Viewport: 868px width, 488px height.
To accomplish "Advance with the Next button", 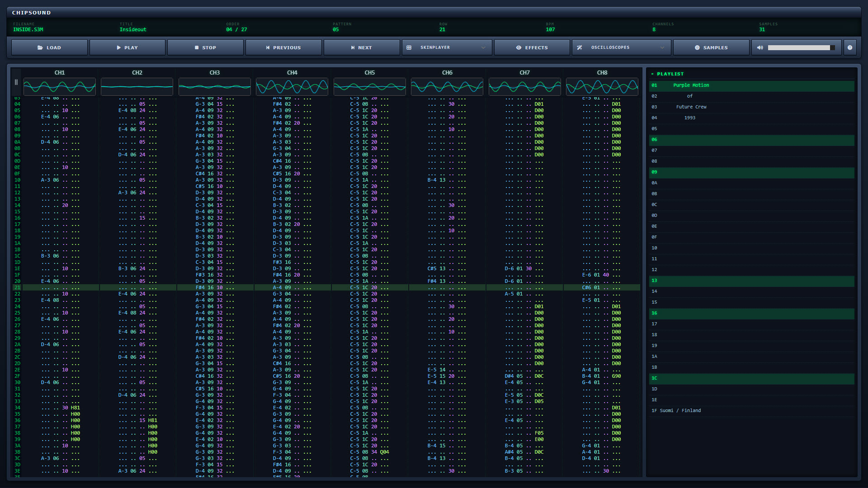I will [362, 47].
